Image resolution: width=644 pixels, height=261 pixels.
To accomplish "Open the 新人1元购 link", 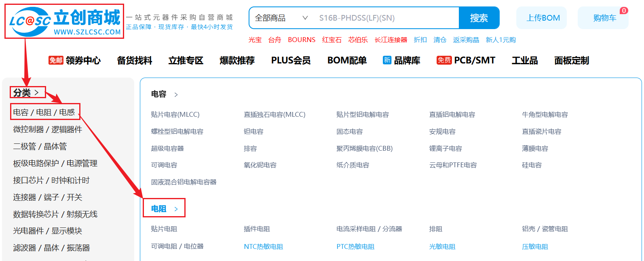I will point(500,40).
